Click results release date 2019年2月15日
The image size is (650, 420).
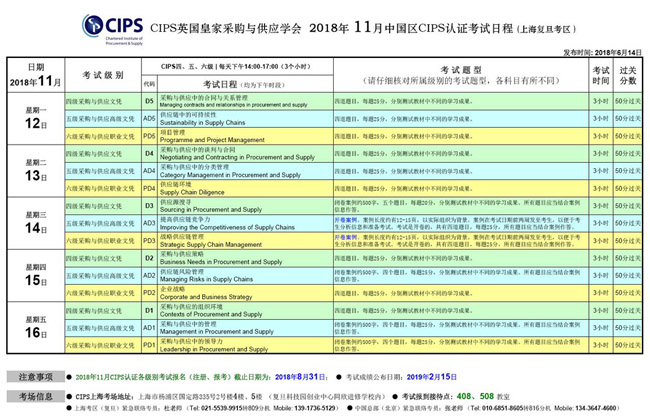432,377
